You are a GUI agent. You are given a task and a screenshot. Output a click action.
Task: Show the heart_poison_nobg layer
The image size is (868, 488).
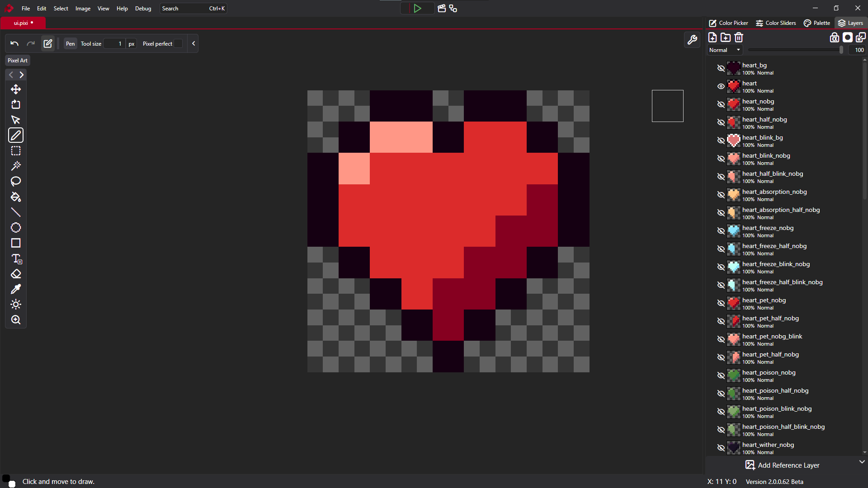coord(721,375)
